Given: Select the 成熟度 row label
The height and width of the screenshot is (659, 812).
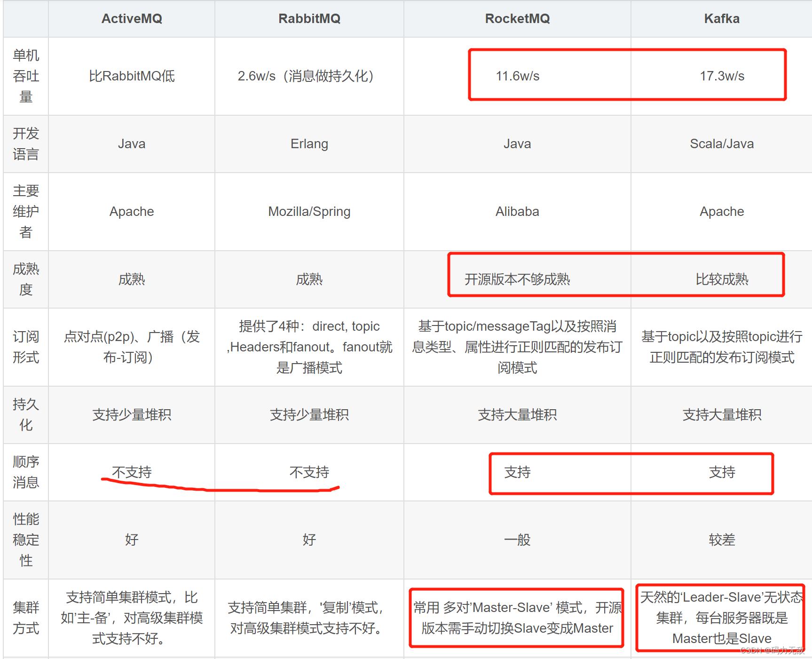Looking at the screenshot, I should [x=26, y=279].
